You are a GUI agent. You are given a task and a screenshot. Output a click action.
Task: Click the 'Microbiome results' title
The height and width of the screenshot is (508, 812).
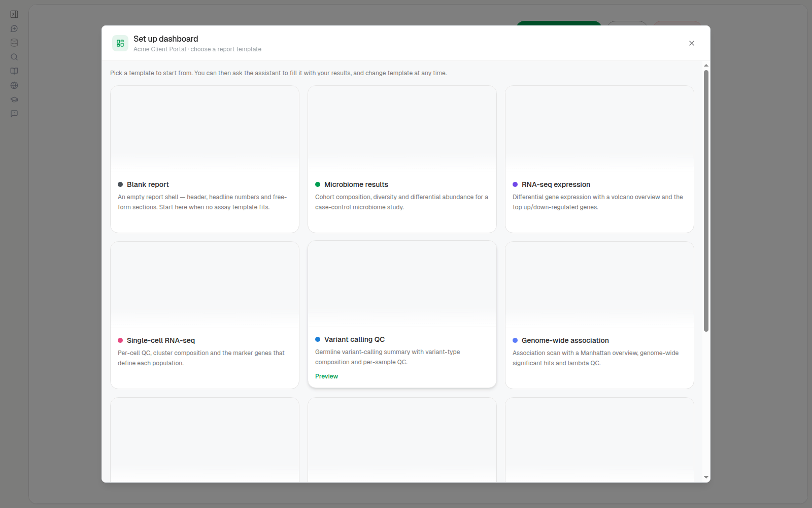coord(356,184)
